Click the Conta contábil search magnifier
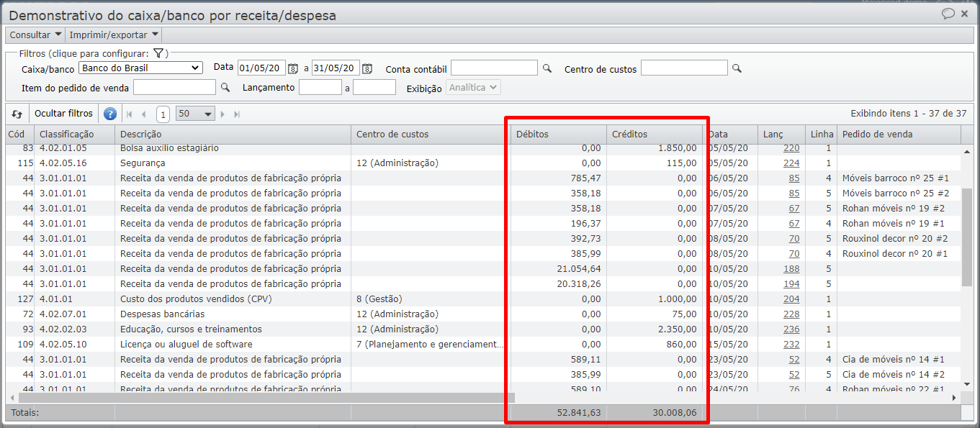This screenshot has height=428, width=980. click(x=547, y=68)
